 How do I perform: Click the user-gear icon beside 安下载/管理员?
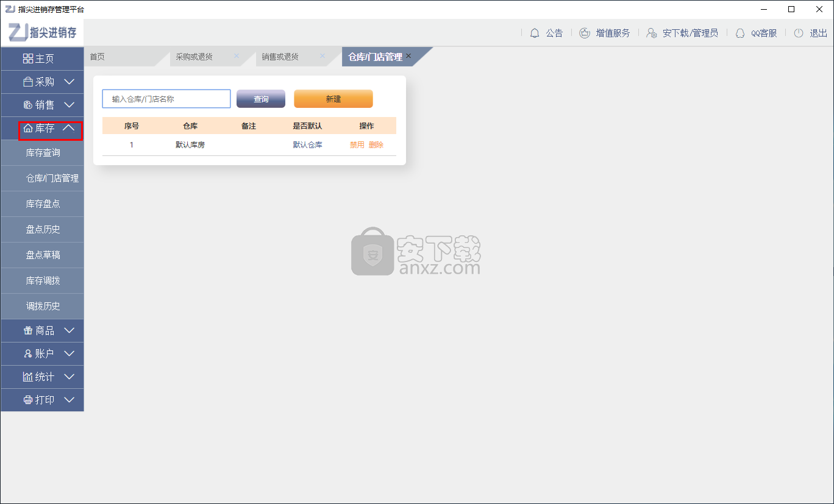(x=652, y=33)
